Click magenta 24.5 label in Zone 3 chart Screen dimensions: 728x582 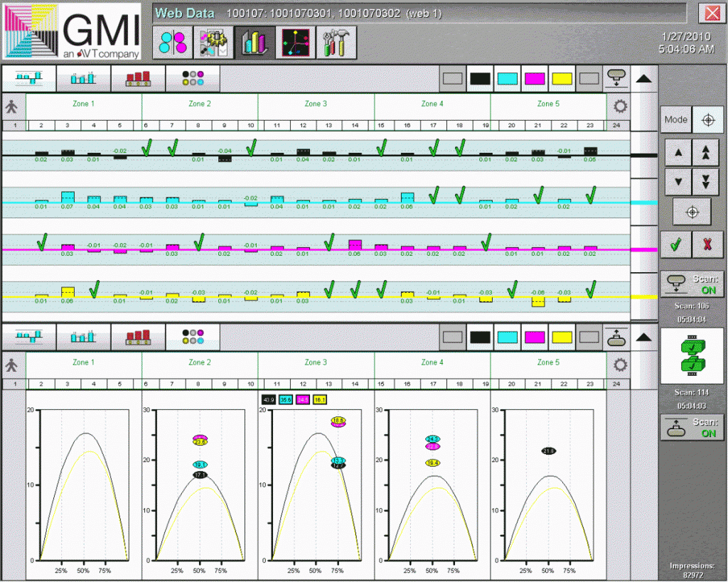point(303,399)
